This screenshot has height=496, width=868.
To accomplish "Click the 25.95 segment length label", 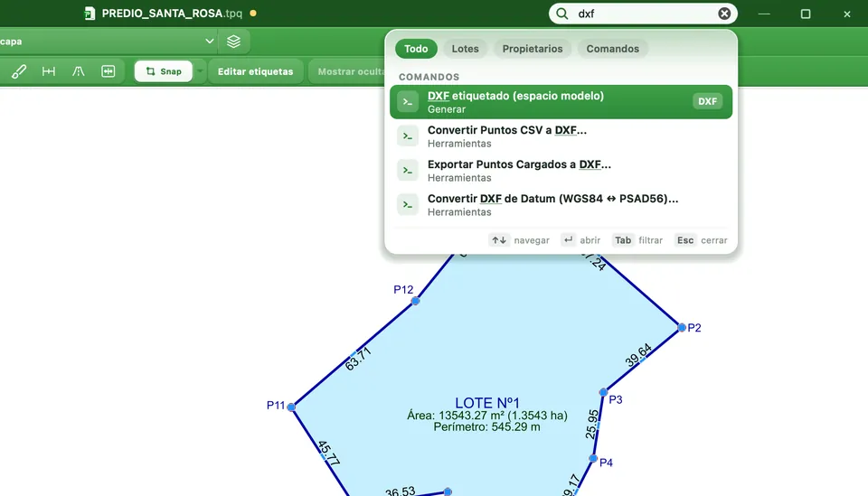I will pos(592,424).
